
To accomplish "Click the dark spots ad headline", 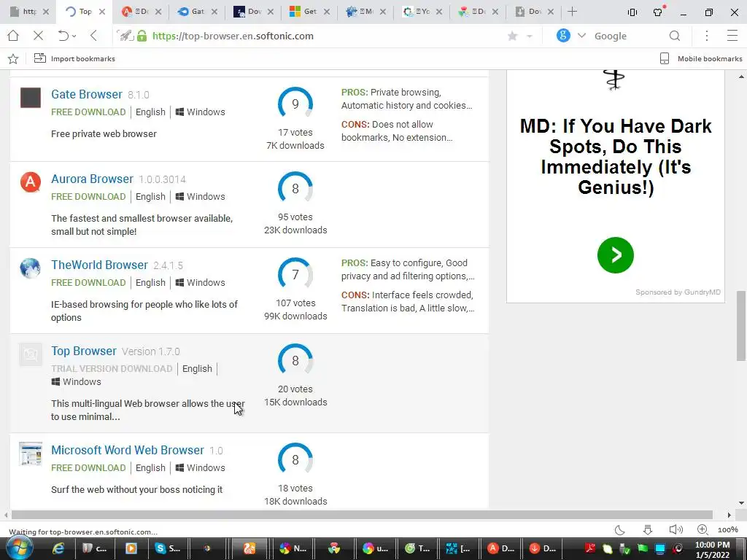I will 616,157.
